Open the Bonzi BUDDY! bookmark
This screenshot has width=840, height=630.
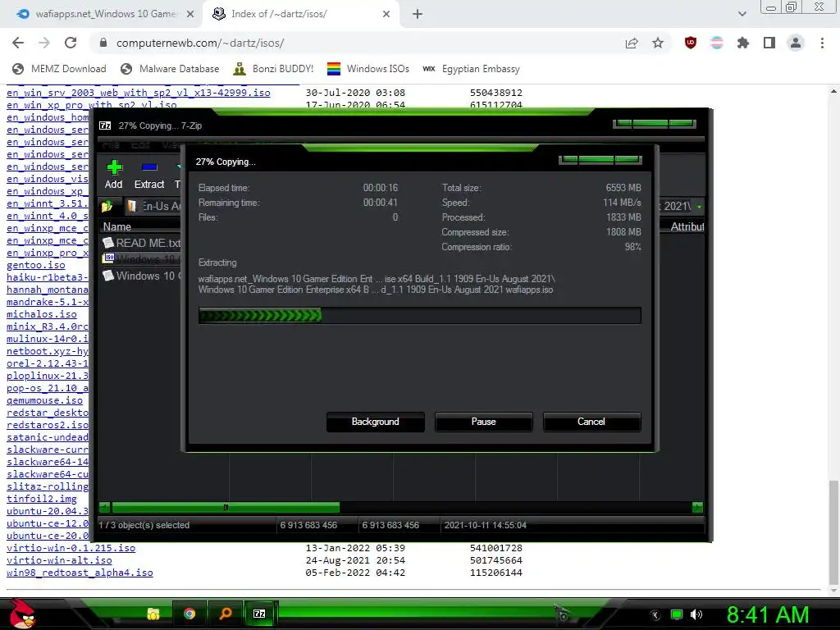[273, 69]
